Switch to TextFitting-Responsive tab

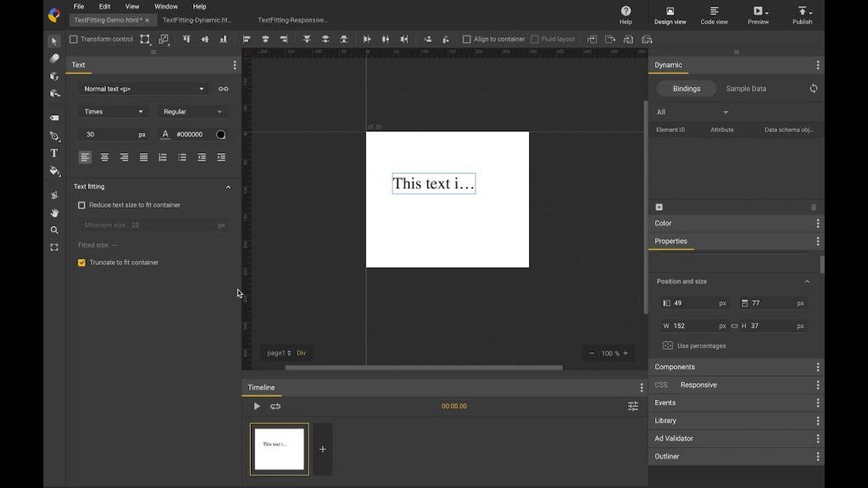click(292, 20)
